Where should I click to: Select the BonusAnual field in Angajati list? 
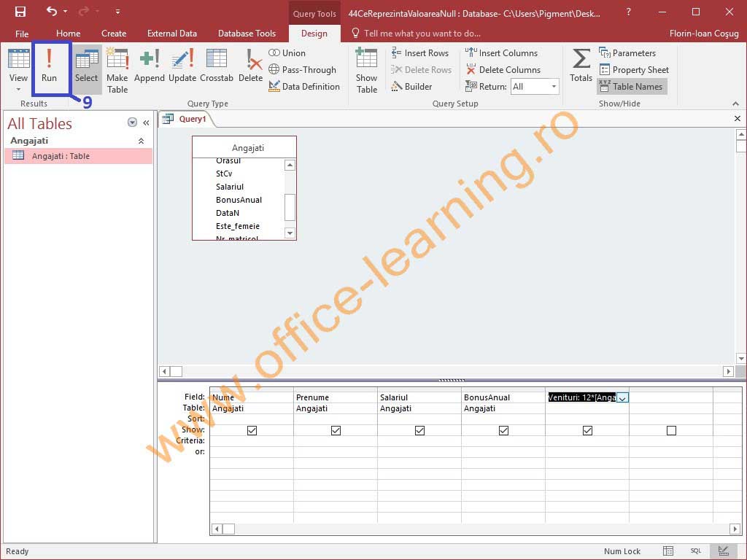pos(239,200)
